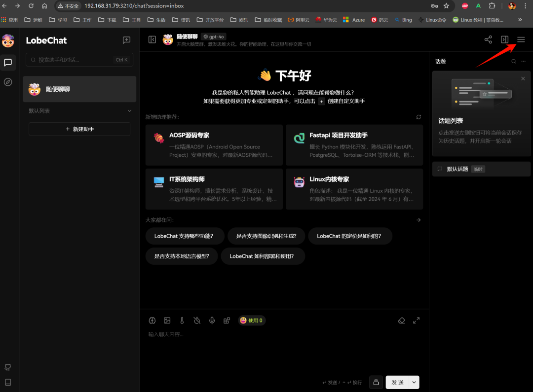Click the plus create custom assistant button

pos(321,101)
